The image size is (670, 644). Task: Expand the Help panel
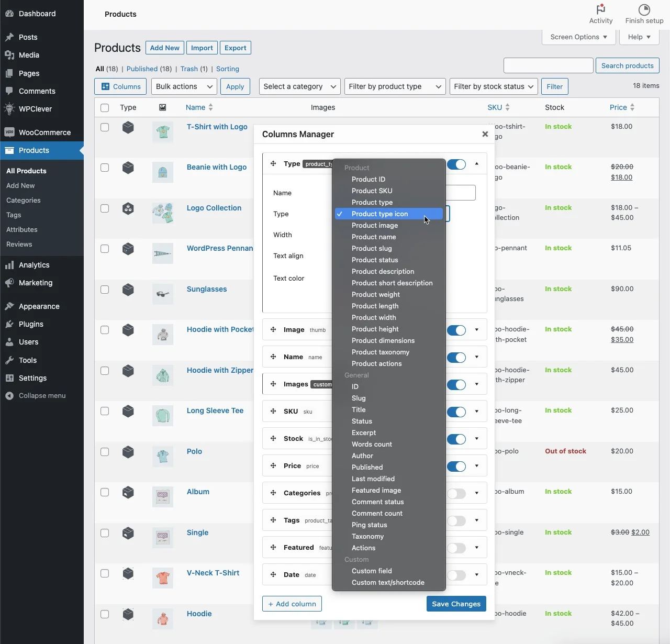(x=639, y=37)
